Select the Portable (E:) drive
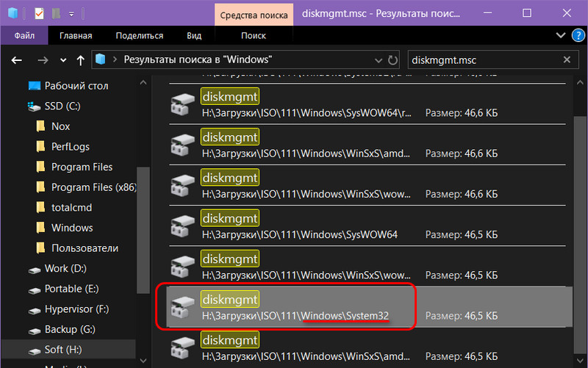588x368 pixels. [71, 289]
